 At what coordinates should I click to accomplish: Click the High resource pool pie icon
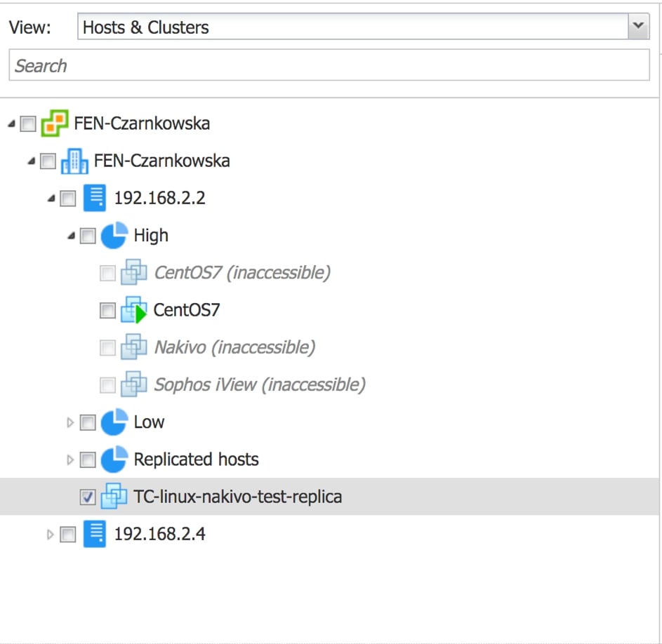point(114,236)
